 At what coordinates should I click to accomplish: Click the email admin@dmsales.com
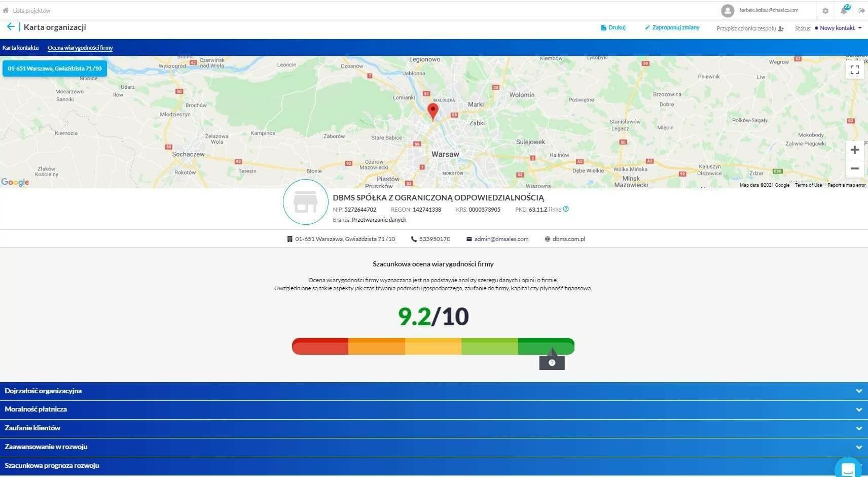coord(501,239)
